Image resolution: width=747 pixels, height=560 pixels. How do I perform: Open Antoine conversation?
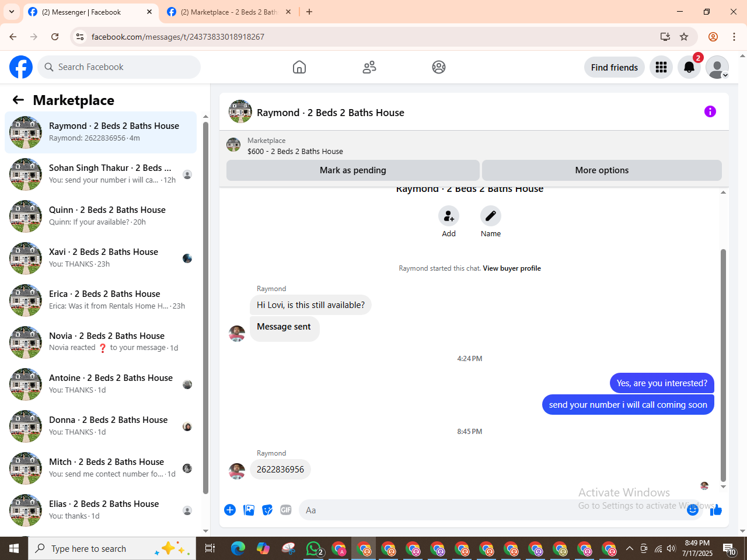point(101,384)
